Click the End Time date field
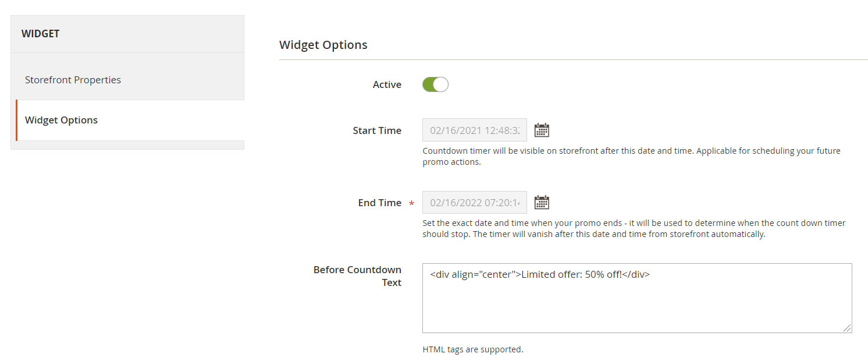Viewport: 868px width, 357px height. point(475,202)
